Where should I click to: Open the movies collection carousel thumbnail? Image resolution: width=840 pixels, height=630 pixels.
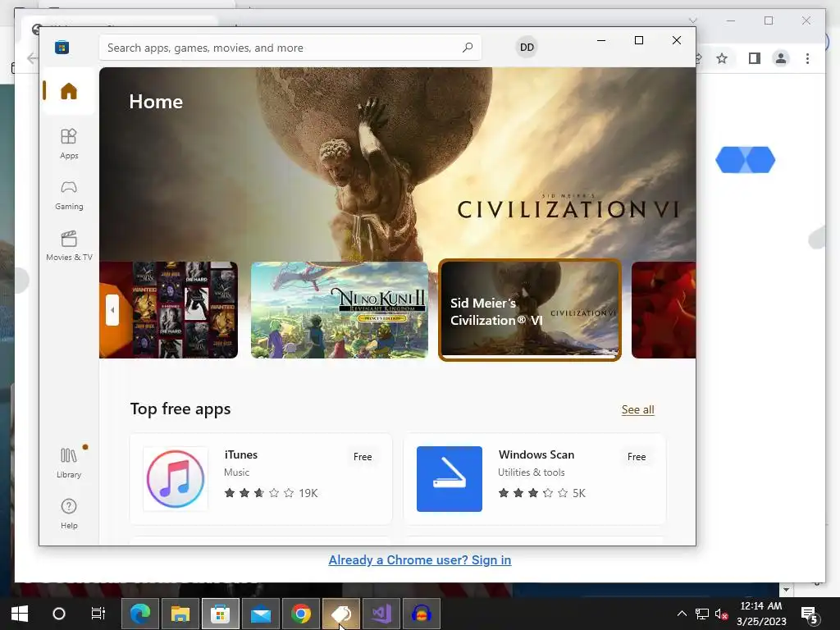[169, 309]
